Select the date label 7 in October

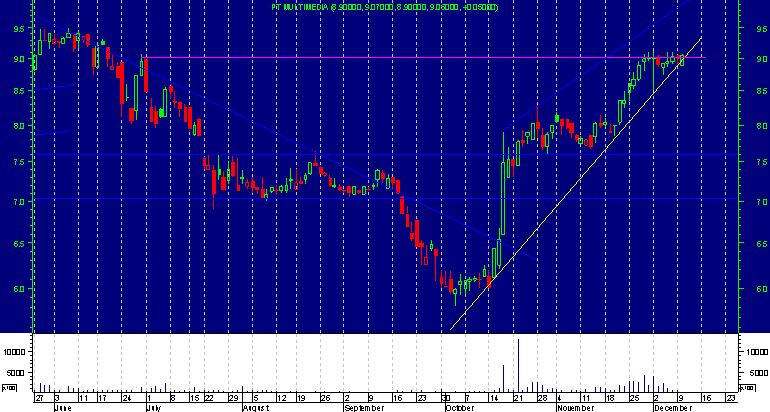467,398
